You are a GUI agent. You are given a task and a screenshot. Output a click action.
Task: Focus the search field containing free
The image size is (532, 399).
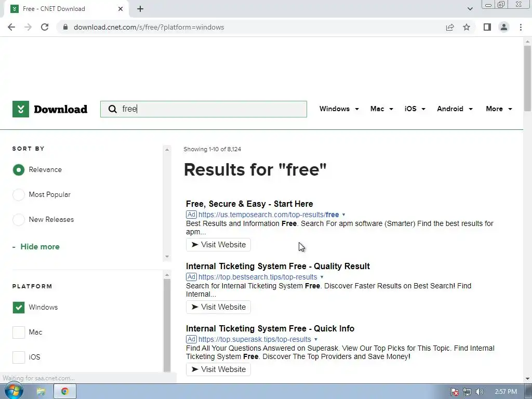click(x=204, y=109)
